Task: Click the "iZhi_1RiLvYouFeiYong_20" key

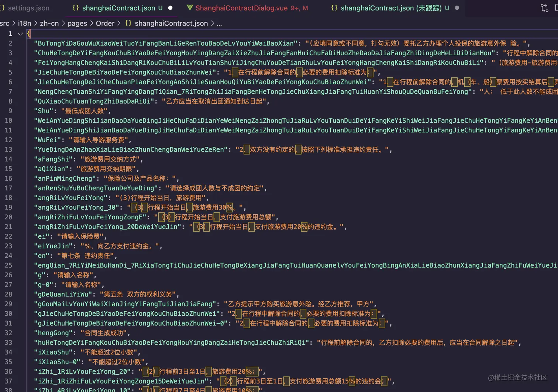Action: (83, 371)
